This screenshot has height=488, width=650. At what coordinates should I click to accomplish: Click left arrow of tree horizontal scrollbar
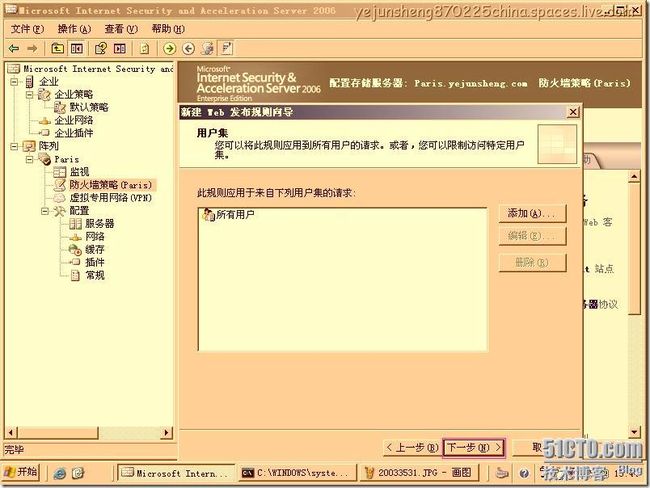10,432
